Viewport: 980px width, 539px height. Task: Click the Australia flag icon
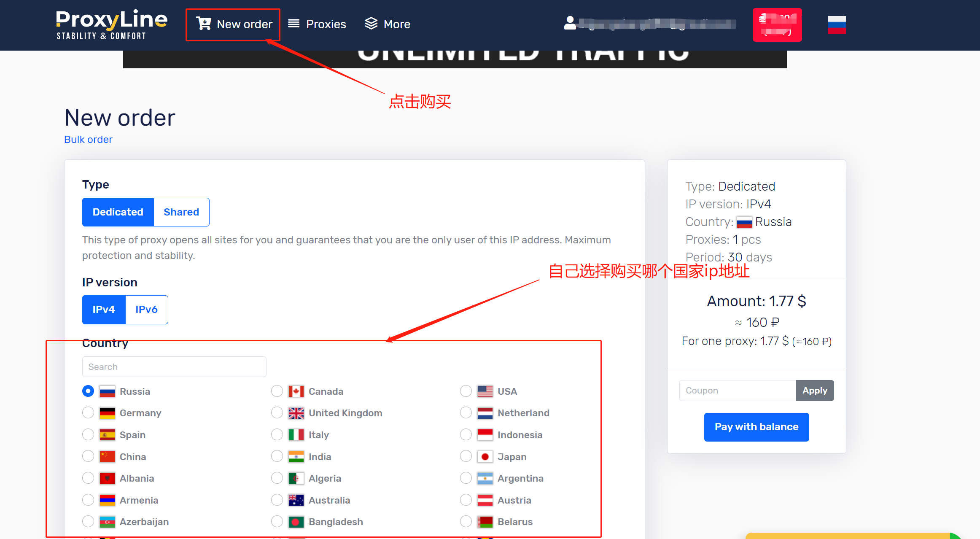pos(296,500)
